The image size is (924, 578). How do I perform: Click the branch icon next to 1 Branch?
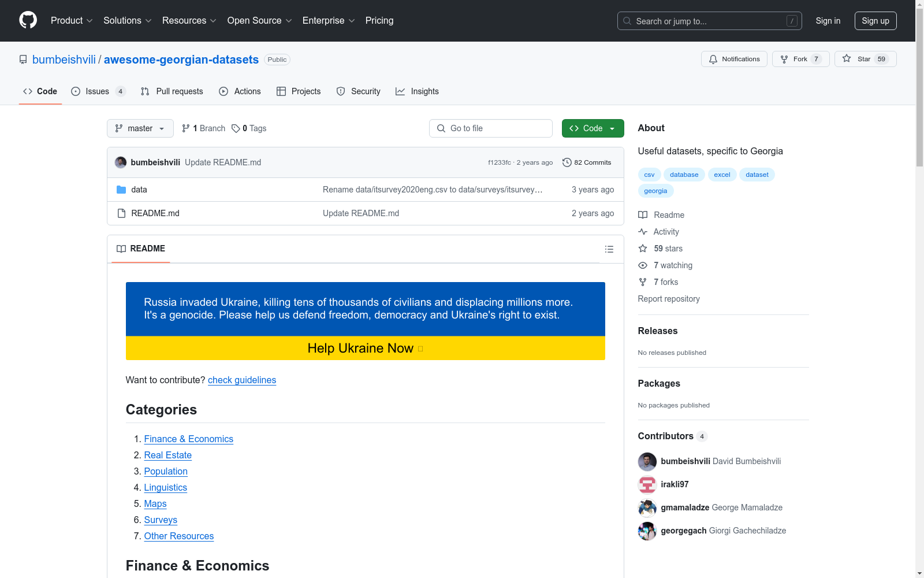186,128
